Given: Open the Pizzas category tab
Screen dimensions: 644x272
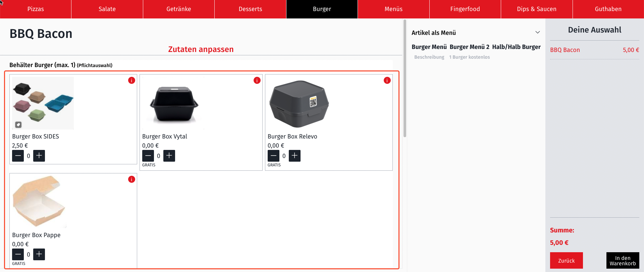Looking at the screenshot, I should (x=36, y=9).
